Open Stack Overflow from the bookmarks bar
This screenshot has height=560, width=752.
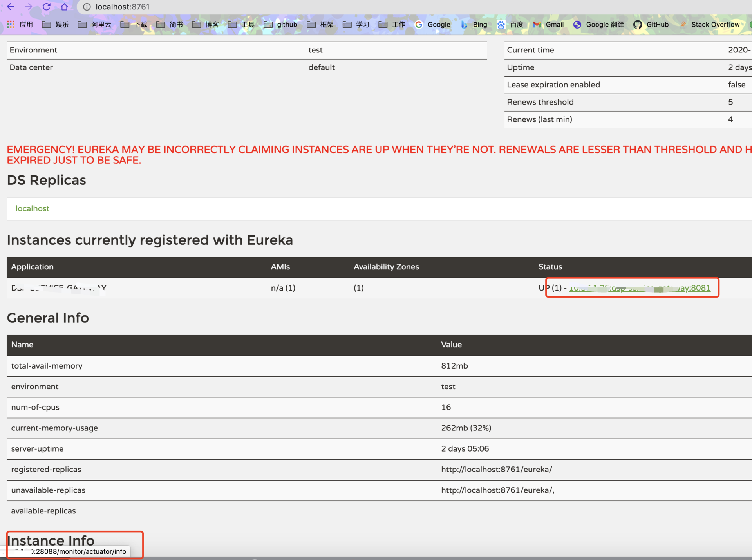[x=710, y=24]
